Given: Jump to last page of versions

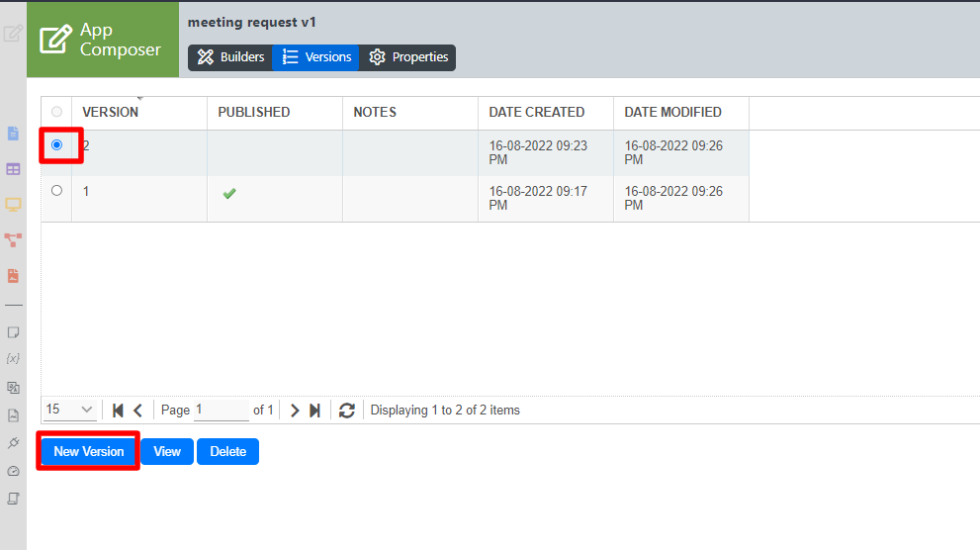Looking at the screenshot, I should pos(315,411).
